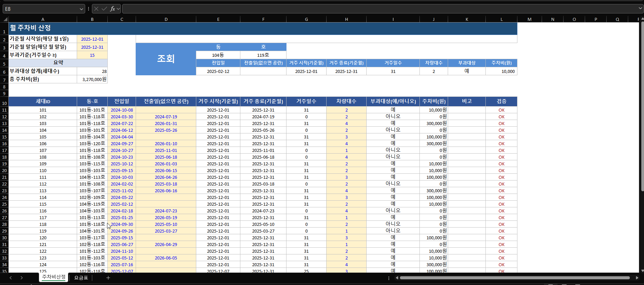Screen dimensions: 644x285
Task: Click the Enter checkmark icon in formula bar
Action: [x=104, y=9]
